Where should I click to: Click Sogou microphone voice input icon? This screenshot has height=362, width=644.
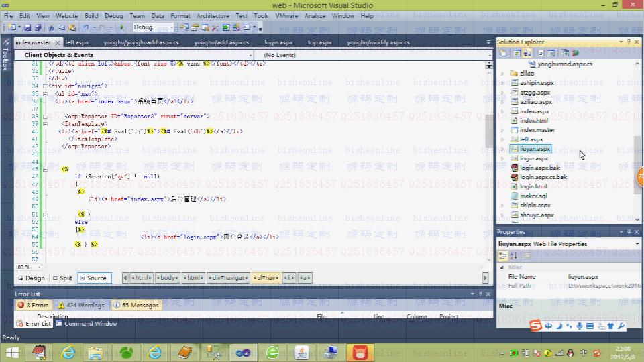pos(579,326)
